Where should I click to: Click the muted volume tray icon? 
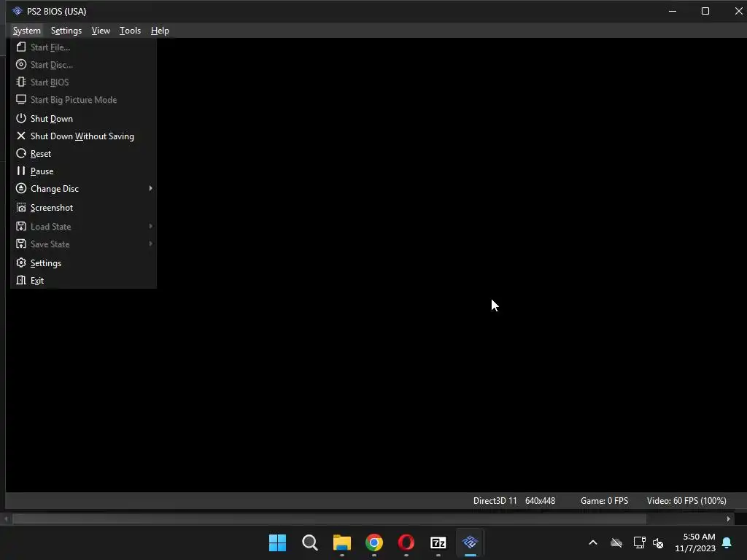tap(659, 542)
